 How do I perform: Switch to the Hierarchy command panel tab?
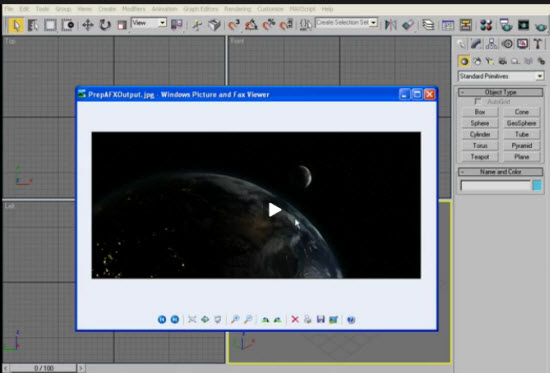pos(491,44)
